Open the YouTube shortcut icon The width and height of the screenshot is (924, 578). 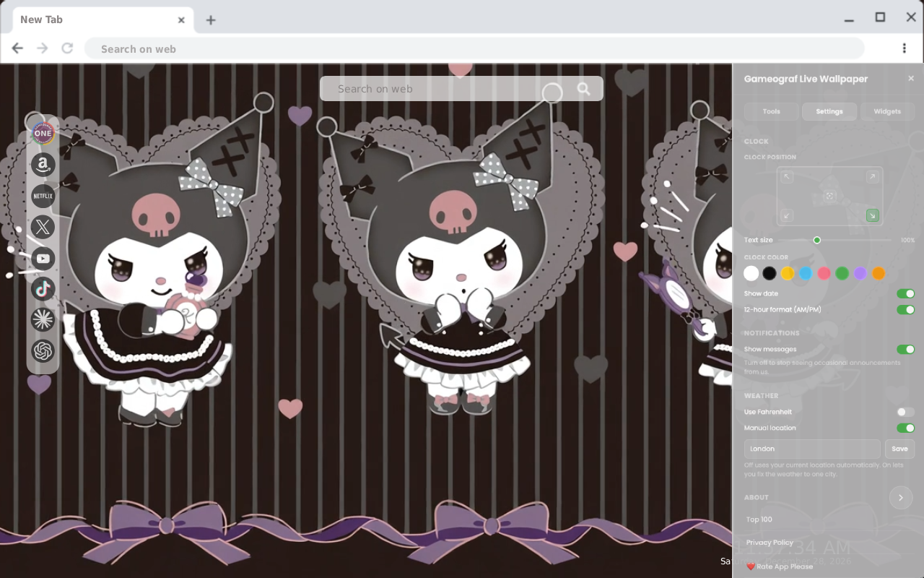click(x=43, y=258)
